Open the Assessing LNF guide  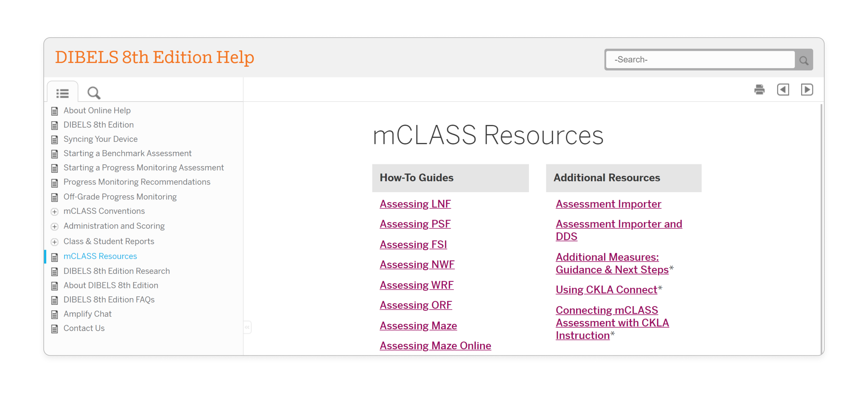pyautogui.click(x=415, y=204)
